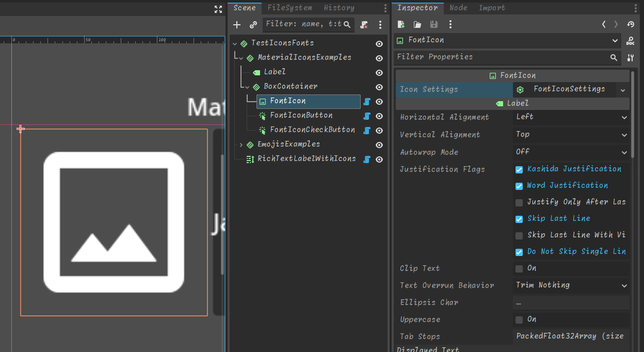Load an existing resource via folder icon
This screenshot has width=644, height=352.
pyautogui.click(x=417, y=24)
